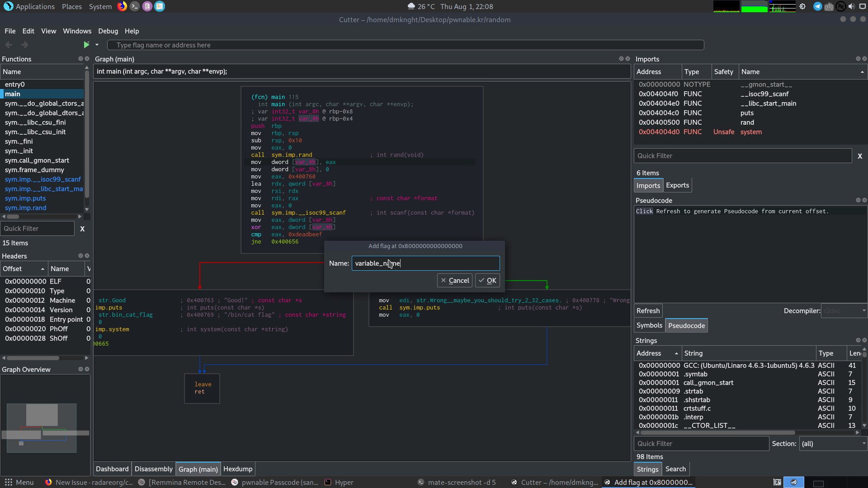Sort Strings by the Address column header
This screenshot has height=488, width=868.
(x=657, y=353)
